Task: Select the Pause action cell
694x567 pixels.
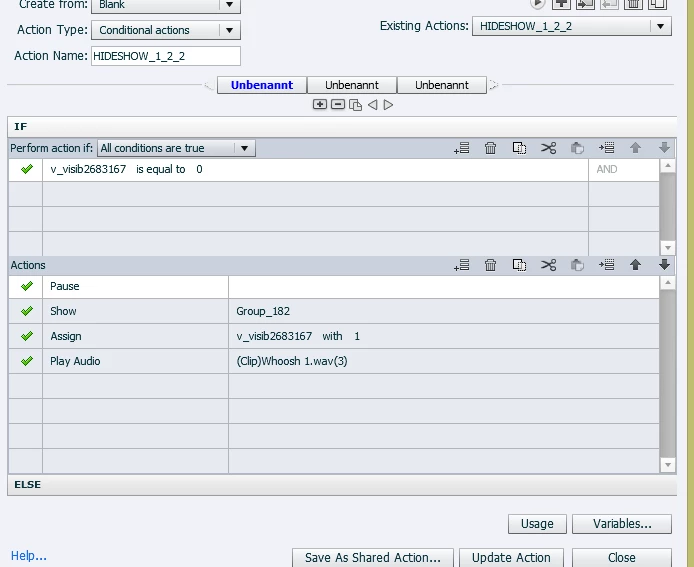Action: [x=135, y=286]
